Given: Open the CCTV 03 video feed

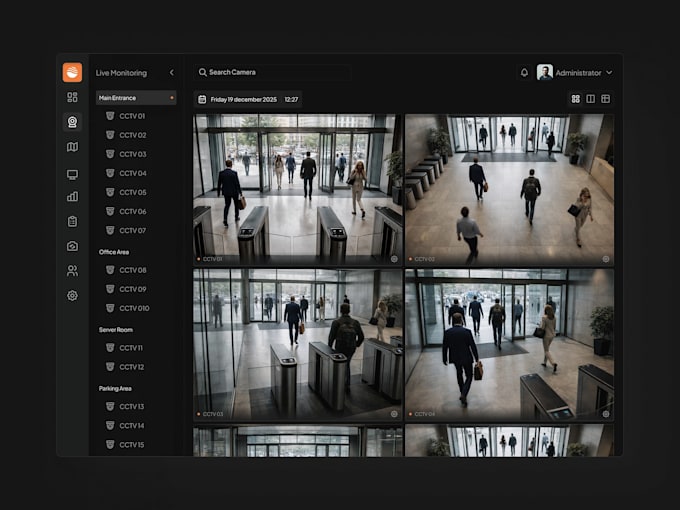Looking at the screenshot, I should pyautogui.click(x=298, y=344).
